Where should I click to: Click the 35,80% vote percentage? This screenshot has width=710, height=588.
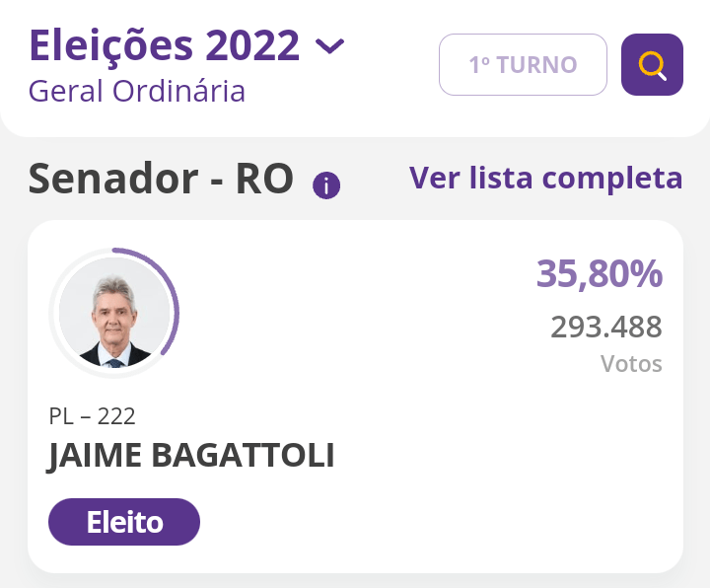[599, 274]
